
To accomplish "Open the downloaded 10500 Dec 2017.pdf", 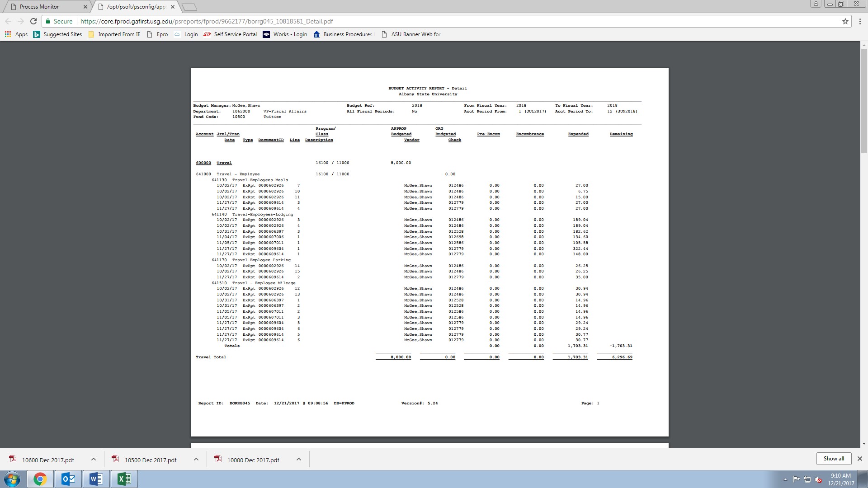I will pos(151,460).
